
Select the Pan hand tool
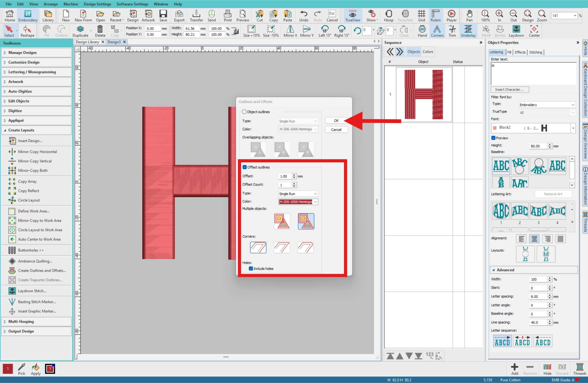click(469, 16)
